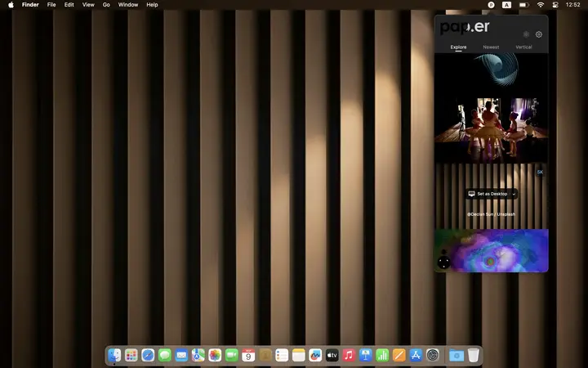Open the Apple menu
Viewport: 588px width, 368px height.
click(x=11, y=5)
